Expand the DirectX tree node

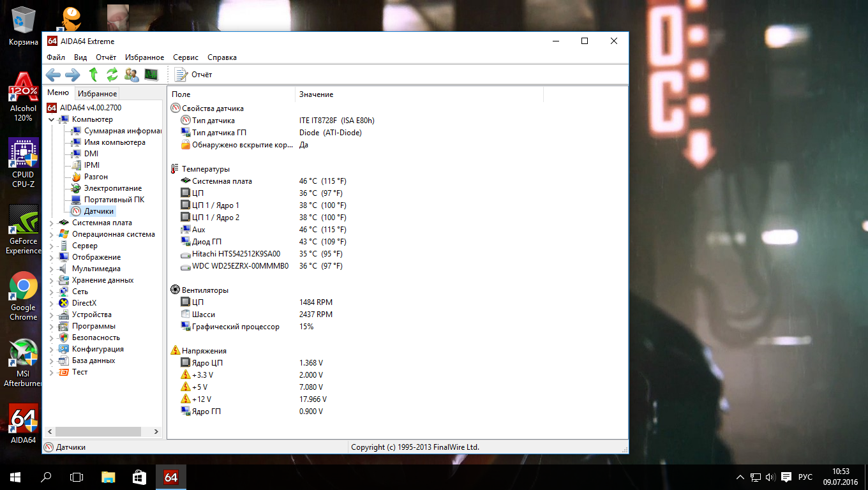[x=52, y=303]
